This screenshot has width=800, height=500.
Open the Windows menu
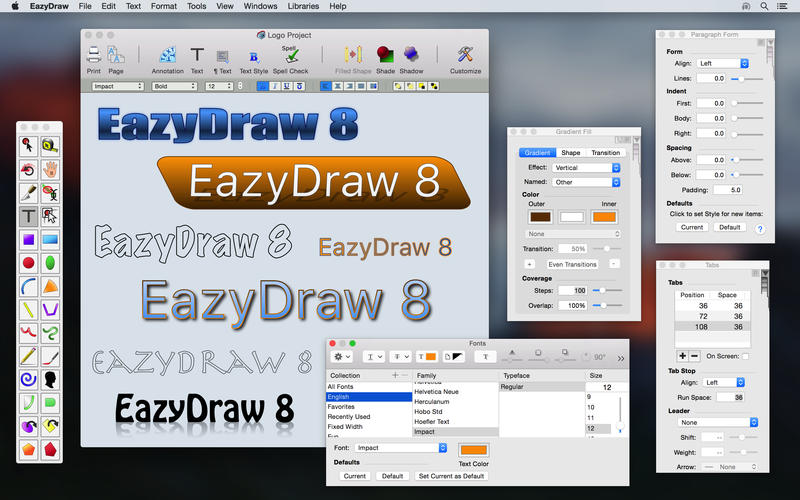point(260,6)
